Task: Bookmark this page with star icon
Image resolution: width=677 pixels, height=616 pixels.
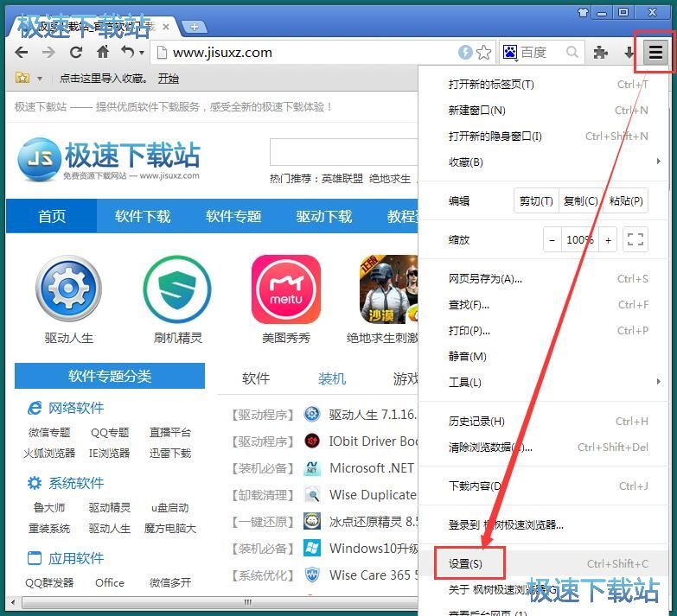Action: click(x=484, y=53)
